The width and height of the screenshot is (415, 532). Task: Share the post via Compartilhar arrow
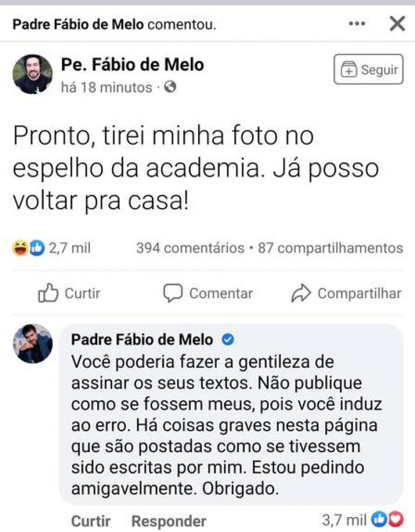(x=346, y=293)
